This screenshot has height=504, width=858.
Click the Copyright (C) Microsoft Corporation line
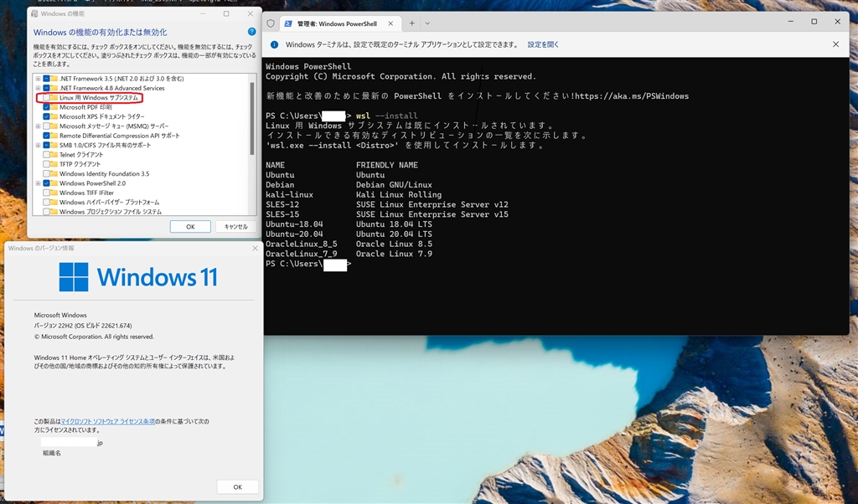tap(401, 76)
